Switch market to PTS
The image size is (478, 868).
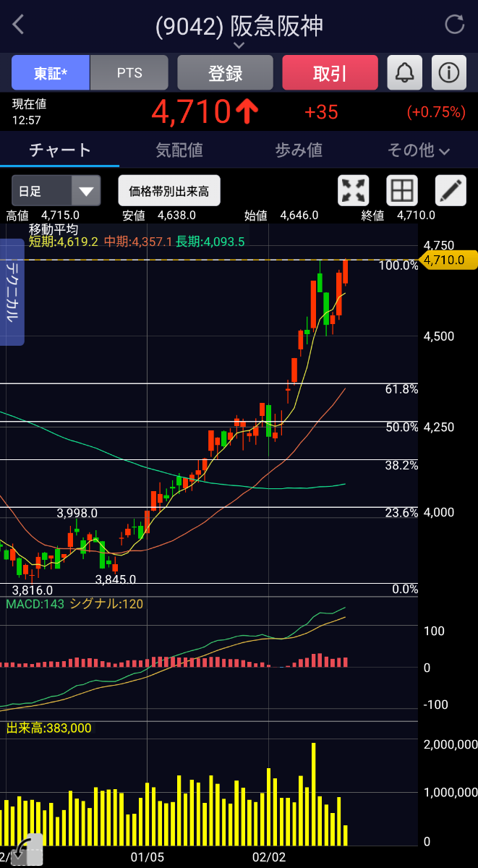(129, 73)
